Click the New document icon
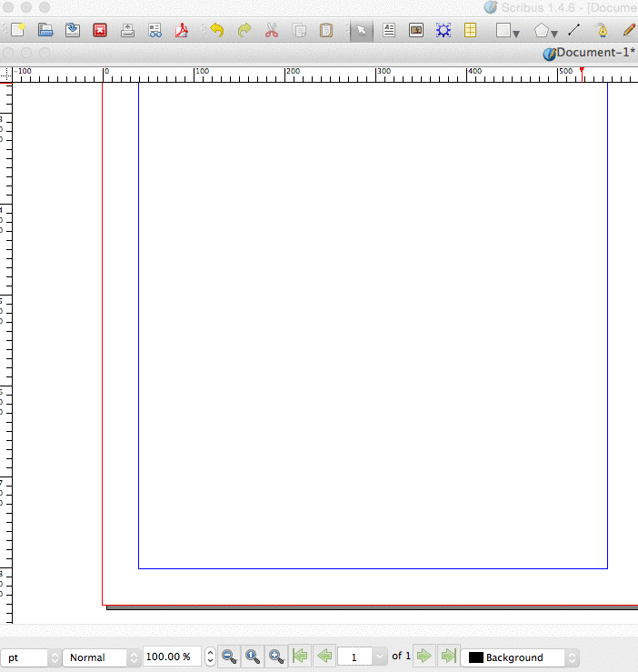 click(x=18, y=30)
